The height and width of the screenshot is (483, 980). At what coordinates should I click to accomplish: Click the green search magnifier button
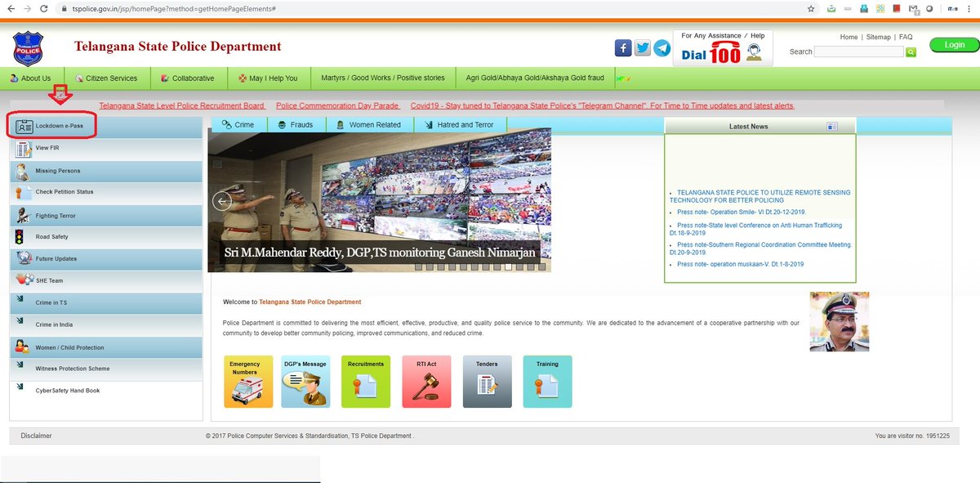[911, 51]
